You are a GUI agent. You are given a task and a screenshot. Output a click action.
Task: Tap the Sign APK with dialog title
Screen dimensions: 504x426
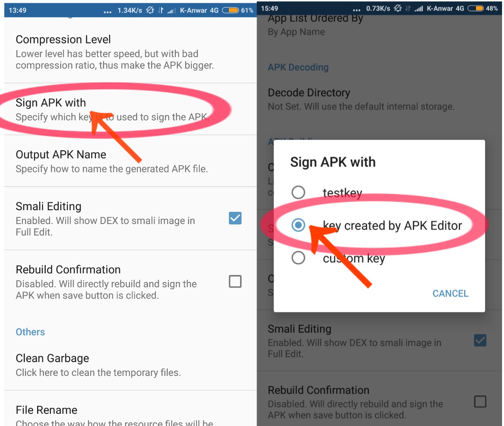[x=333, y=162]
